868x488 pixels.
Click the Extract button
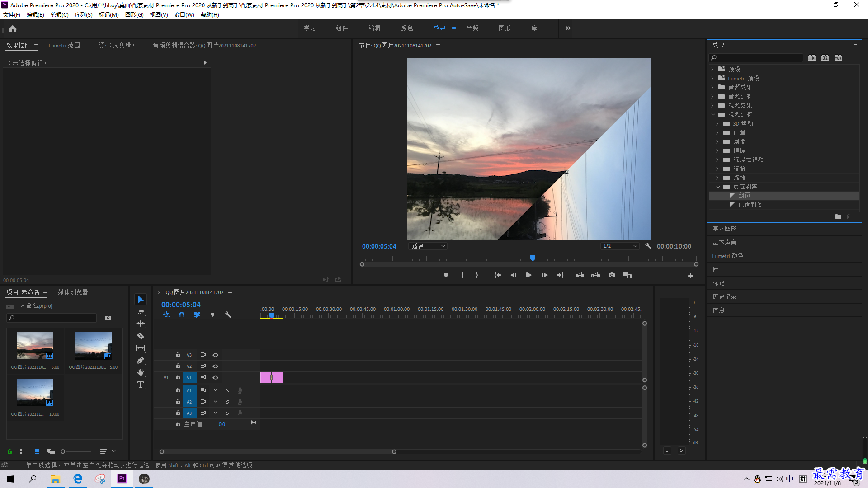pyautogui.click(x=595, y=275)
